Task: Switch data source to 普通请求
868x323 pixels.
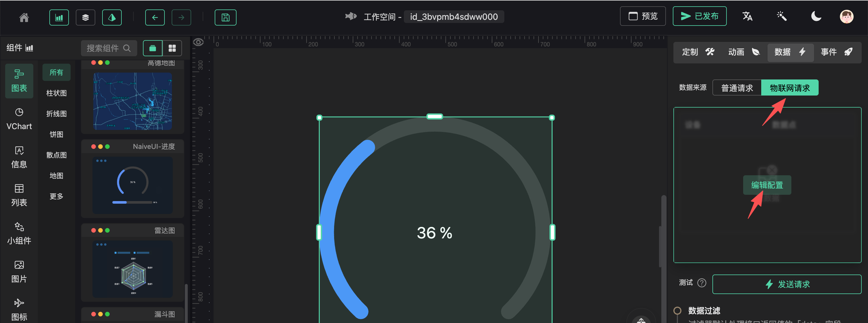Action: point(737,87)
